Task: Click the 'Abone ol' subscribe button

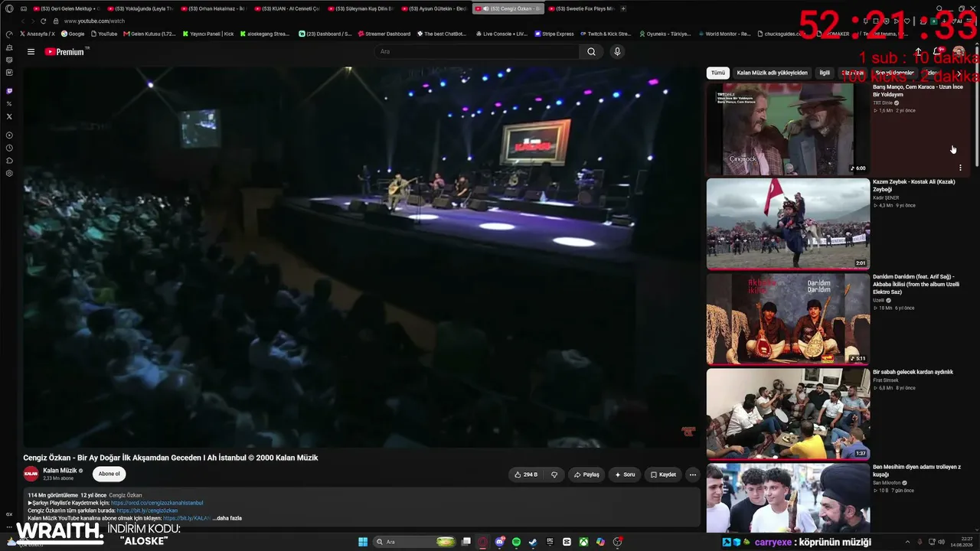Action: [109, 474]
